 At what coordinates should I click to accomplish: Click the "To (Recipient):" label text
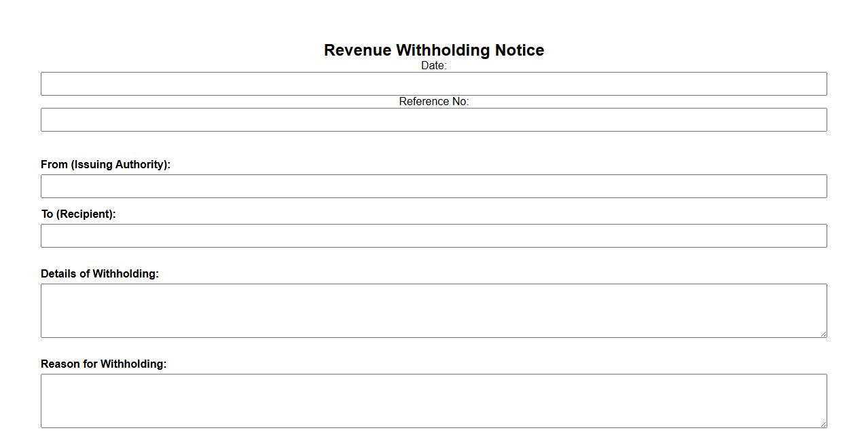(78, 214)
